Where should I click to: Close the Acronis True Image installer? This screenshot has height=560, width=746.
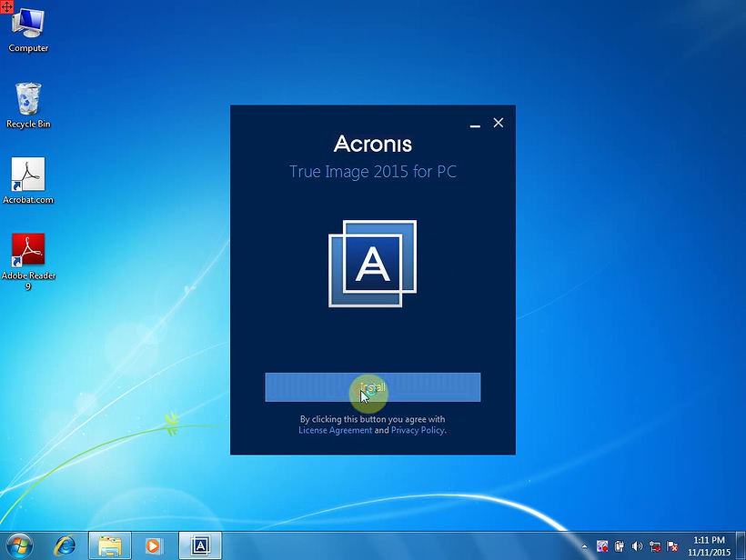[x=499, y=123]
